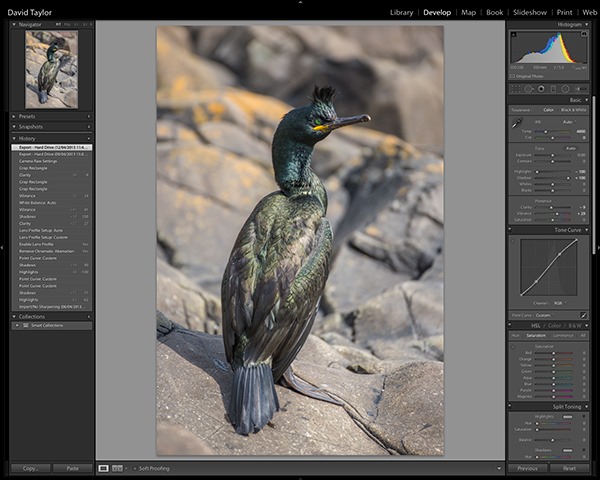600x480 pixels.
Task: Switch to the Library module
Action: [401, 12]
